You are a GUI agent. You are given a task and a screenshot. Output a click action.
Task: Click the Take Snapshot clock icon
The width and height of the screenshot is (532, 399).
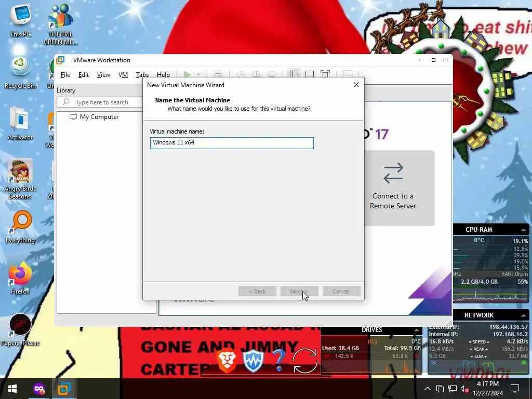click(241, 74)
